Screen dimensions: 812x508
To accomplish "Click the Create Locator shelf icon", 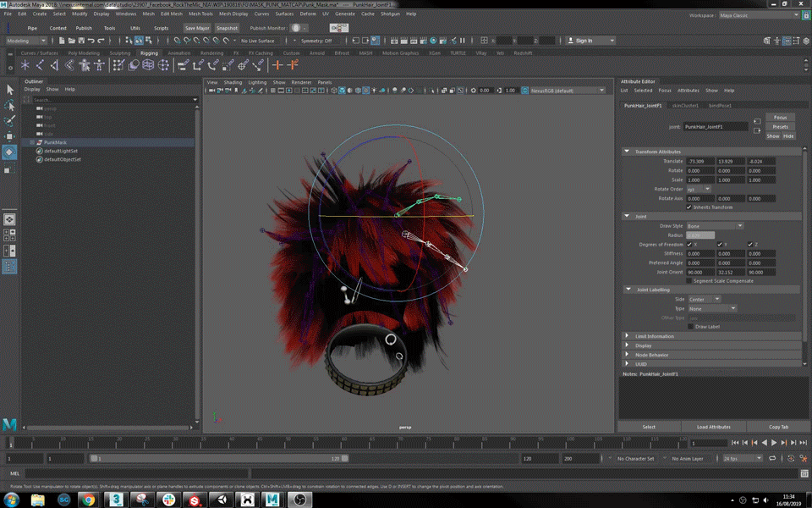I will point(25,65).
